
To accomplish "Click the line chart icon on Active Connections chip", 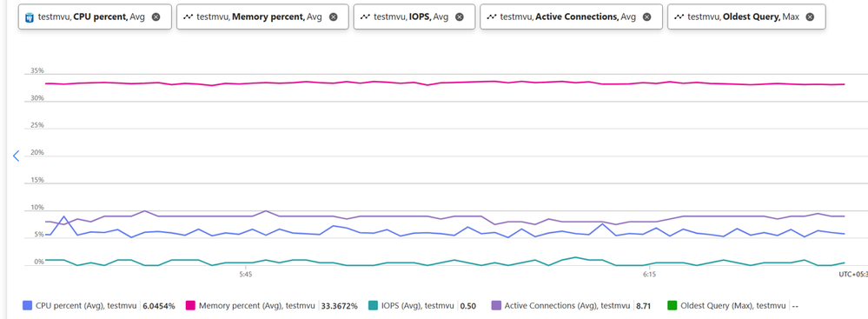I will click(491, 17).
